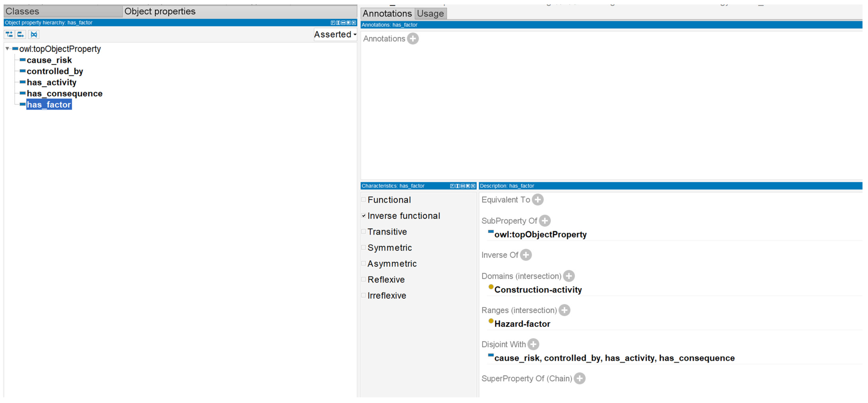Uncheck Inverse functional characteristic
This screenshot has height=403, width=868.
364,216
